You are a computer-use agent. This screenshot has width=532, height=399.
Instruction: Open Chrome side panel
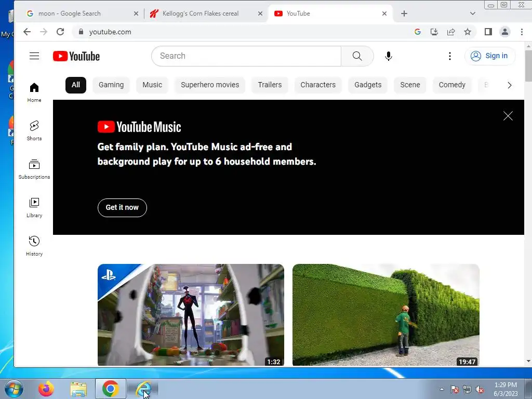[x=488, y=32]
